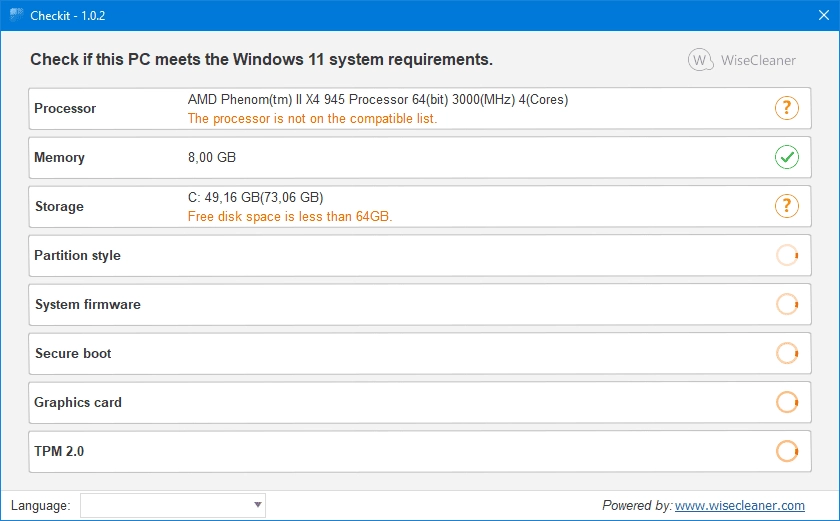Click the Storage warning question-mark icon
This screenshot has height=521, width=840.
click(786, 206)
